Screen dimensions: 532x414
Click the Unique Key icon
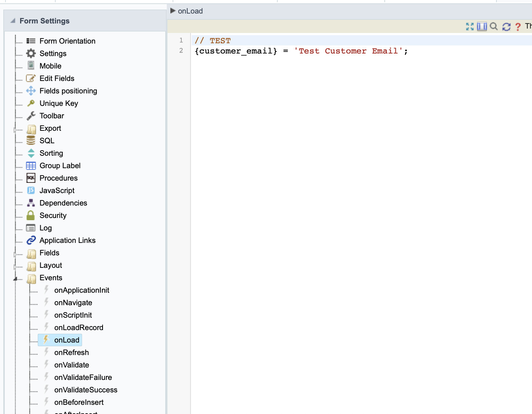31,103
